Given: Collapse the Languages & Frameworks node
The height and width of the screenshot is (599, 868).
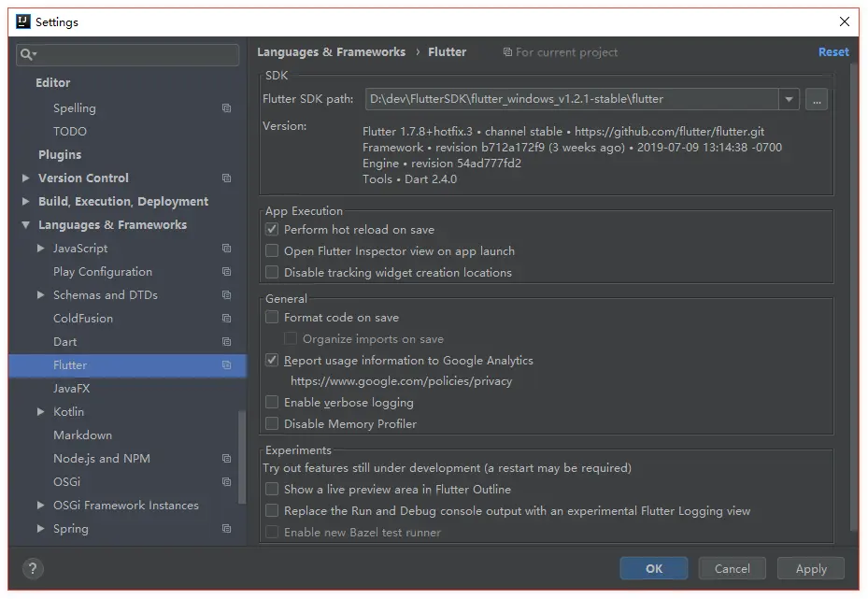Looking at the screenshot, I should tap(25, 225).
